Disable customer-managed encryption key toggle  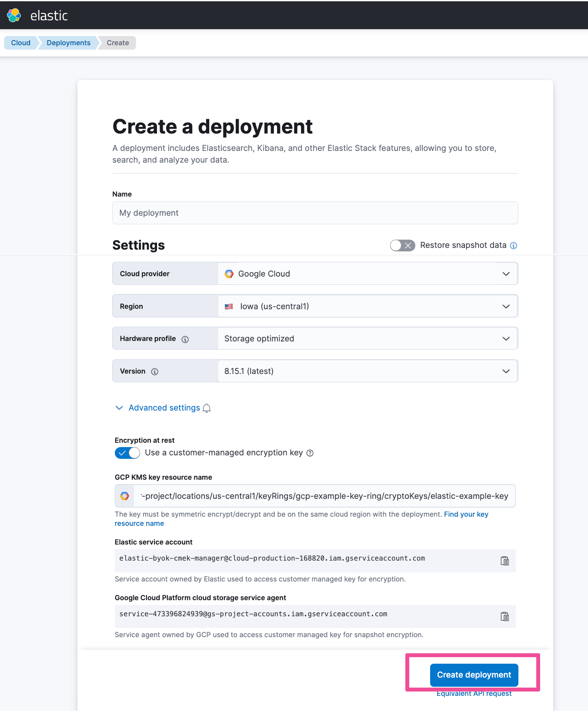click(127, 453)
